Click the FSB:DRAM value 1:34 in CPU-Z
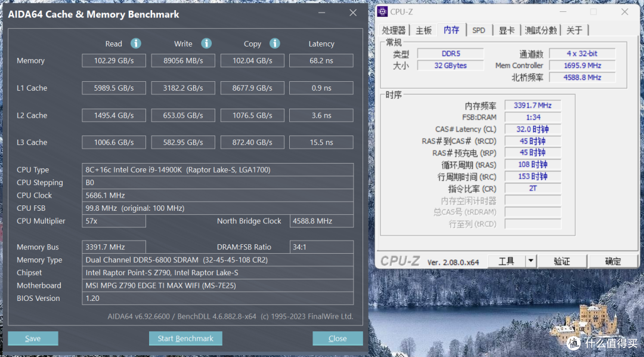Screen dimensions: 644x357 [532, 117]
